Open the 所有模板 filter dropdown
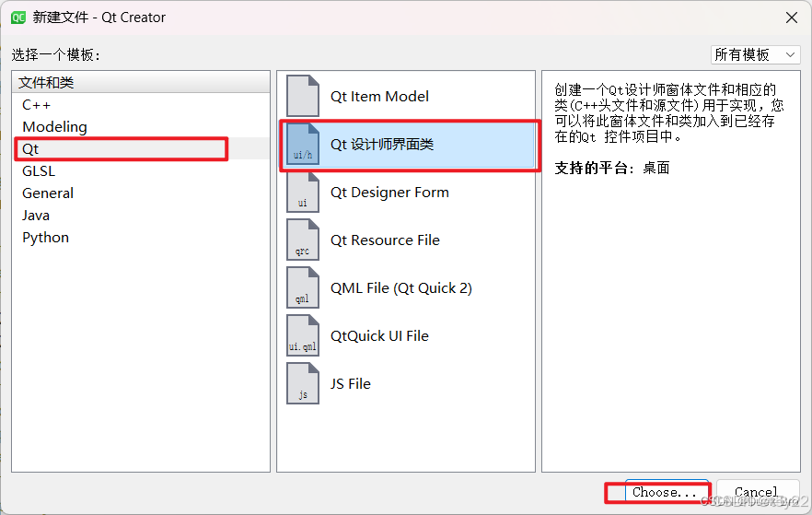 coord(755,55)
